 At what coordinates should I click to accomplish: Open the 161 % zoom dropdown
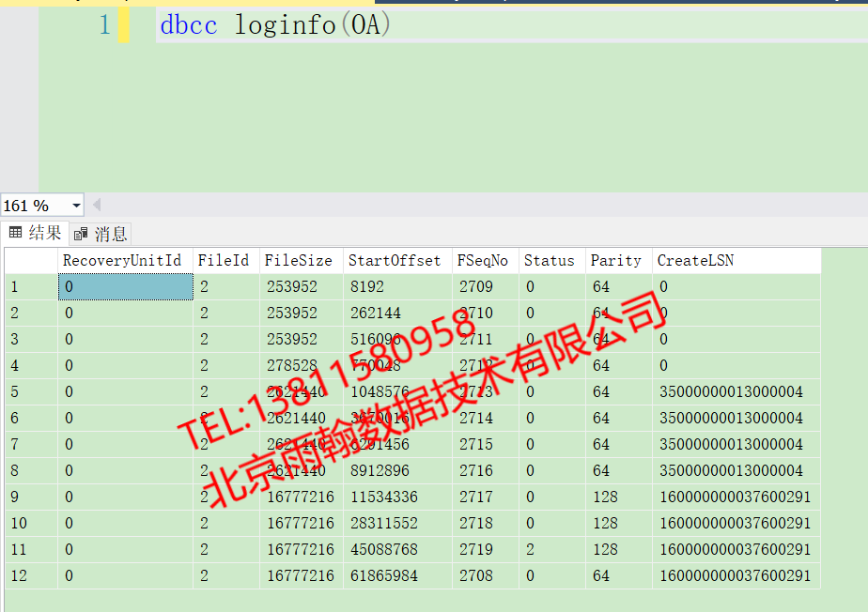[76, 206]
